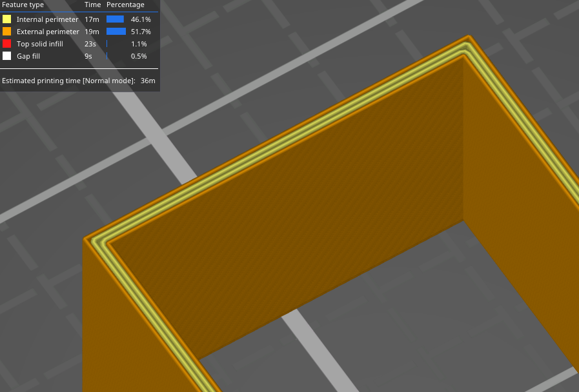This screenshot has height=392, width=579.
Task: Click the orange External perimeter color swatch
Action: point(6,32)
